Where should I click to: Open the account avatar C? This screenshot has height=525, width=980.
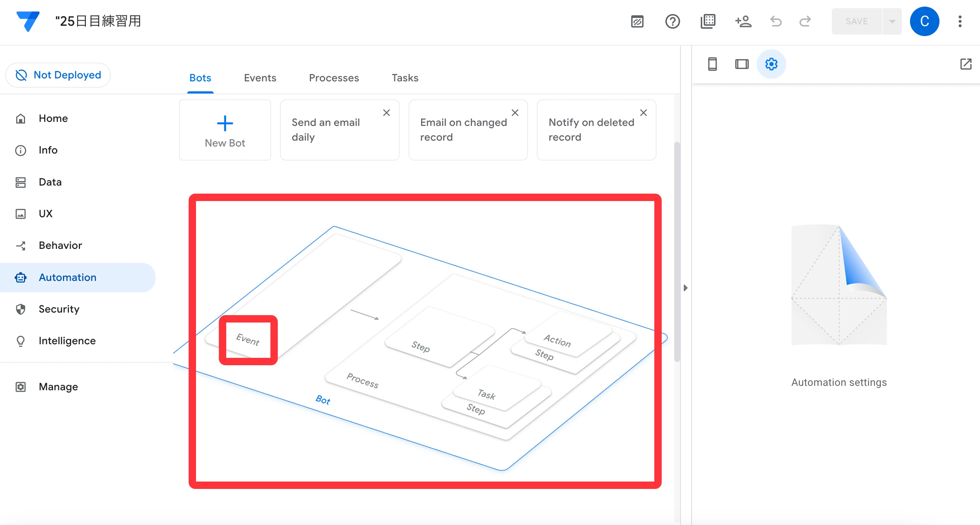924,21
